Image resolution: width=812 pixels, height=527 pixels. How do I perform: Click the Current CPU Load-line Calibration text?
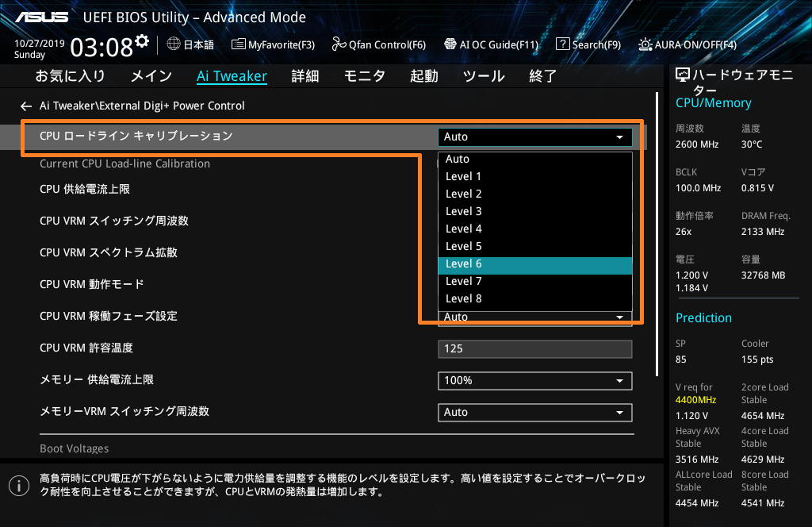coord(124,163)
